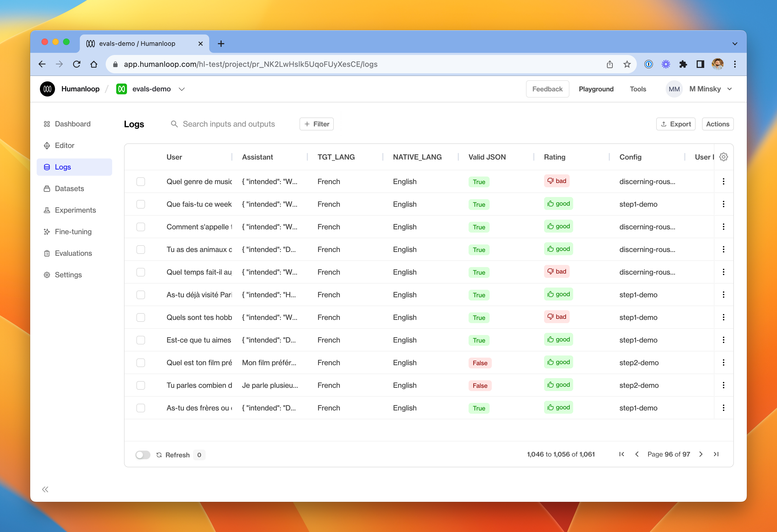Click the Search inputs and outputs field
Viewport: 777px width, 532px height.
tap(229, 124)
